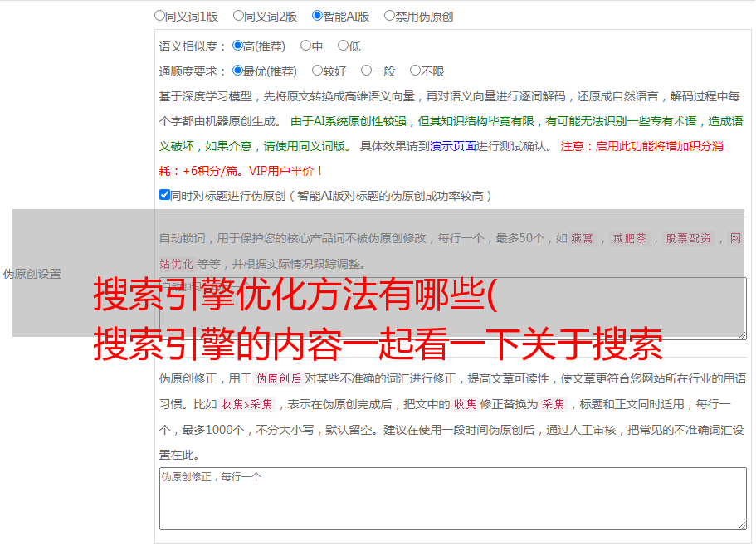
Task: Click the 伪原创修正 textarea
Action: click(453, 499)
